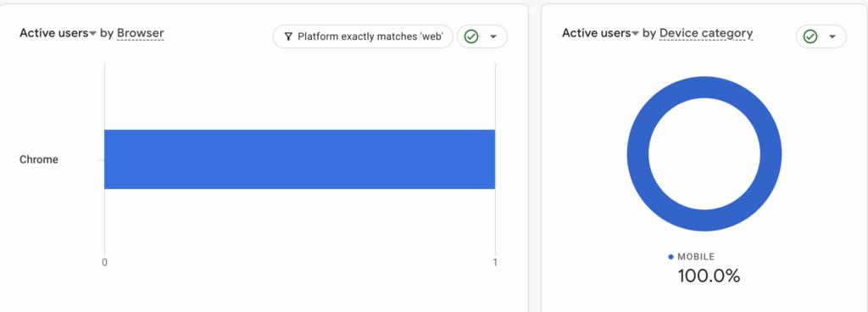868x312 pixels.
Task: Click the MOBILE legend dot
Action: (671, 257)
